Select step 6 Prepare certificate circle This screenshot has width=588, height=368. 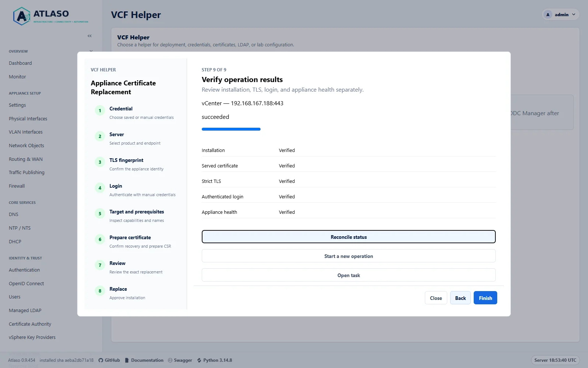tap(100, 239)
